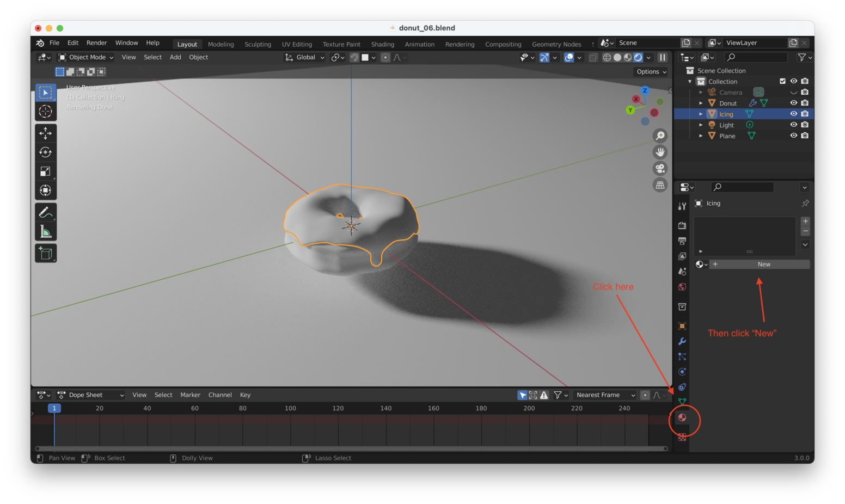Click the New material button
Screen dimensions: 845x504
coord(763,264)
